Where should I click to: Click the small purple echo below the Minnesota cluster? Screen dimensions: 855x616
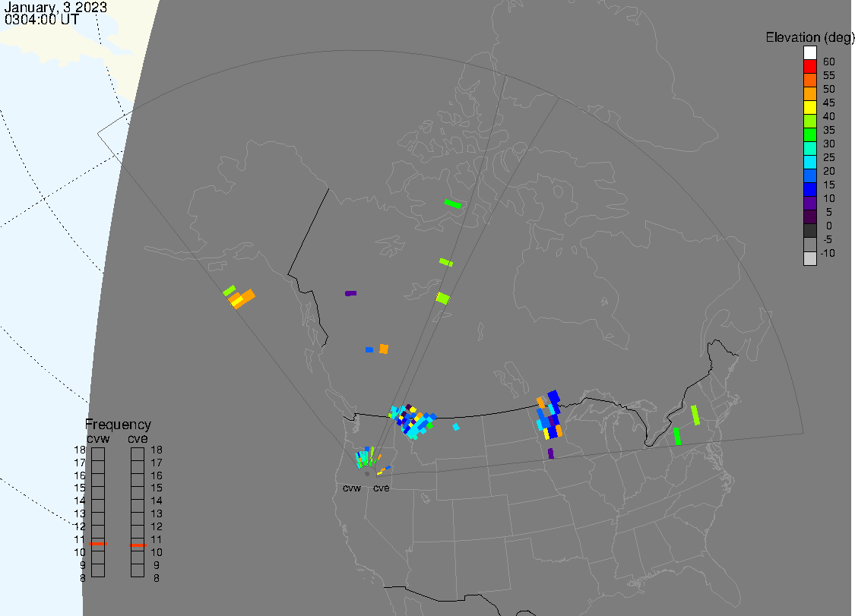coord(550,453)
